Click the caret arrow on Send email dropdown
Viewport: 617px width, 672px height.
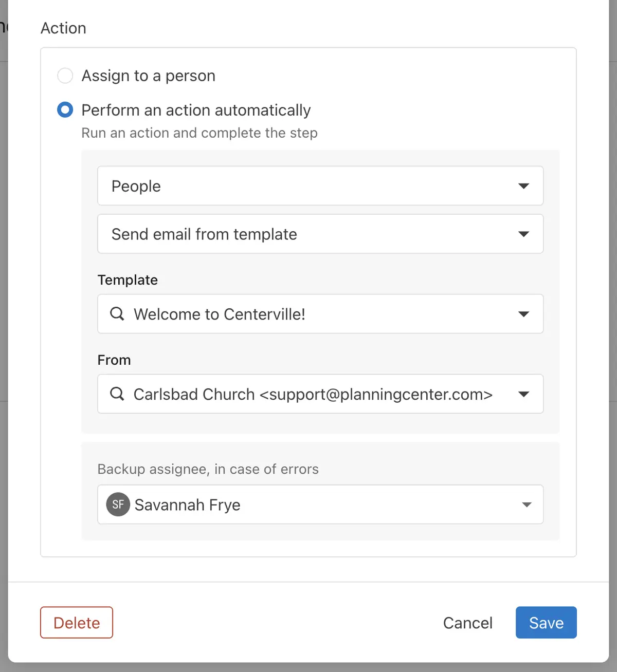(524, 234)
